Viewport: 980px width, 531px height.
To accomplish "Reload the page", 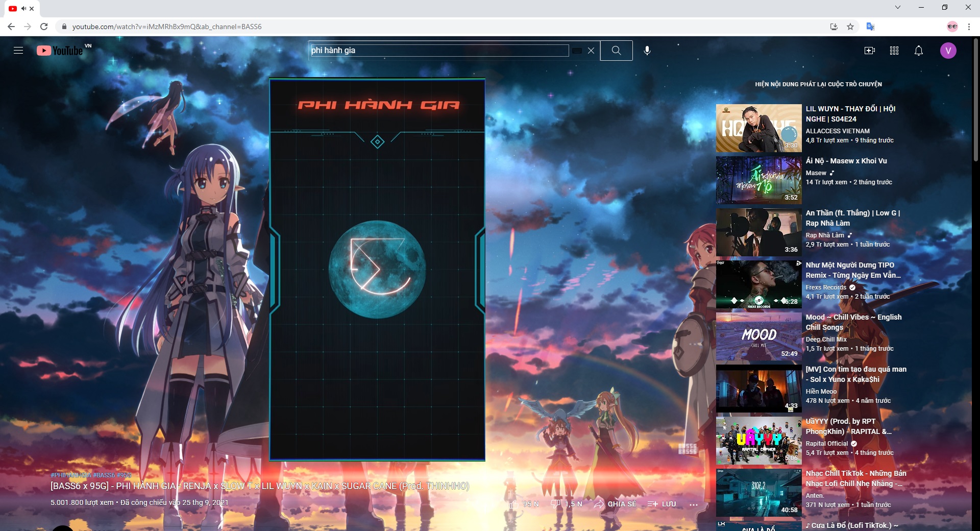I will tap(44, 27).
